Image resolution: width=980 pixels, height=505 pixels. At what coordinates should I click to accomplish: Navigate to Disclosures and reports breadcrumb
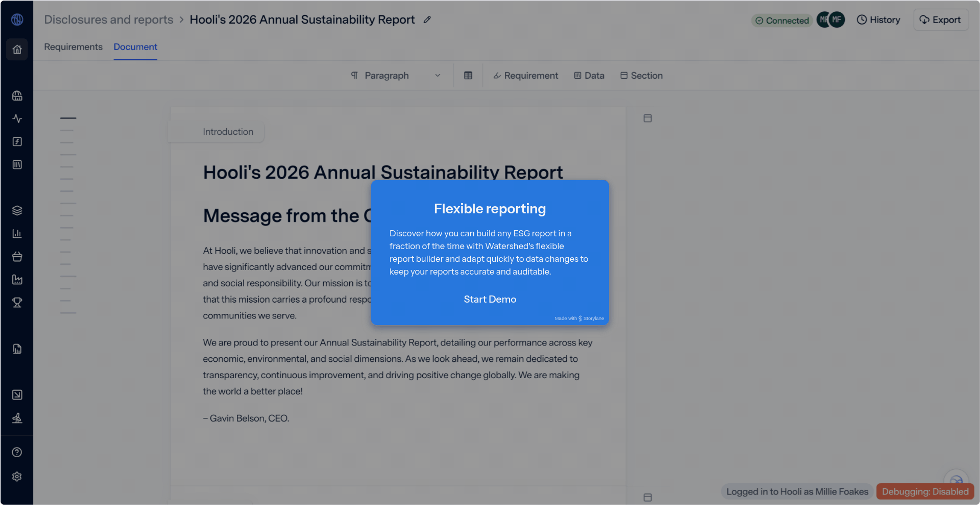click(x=108, y=20)
